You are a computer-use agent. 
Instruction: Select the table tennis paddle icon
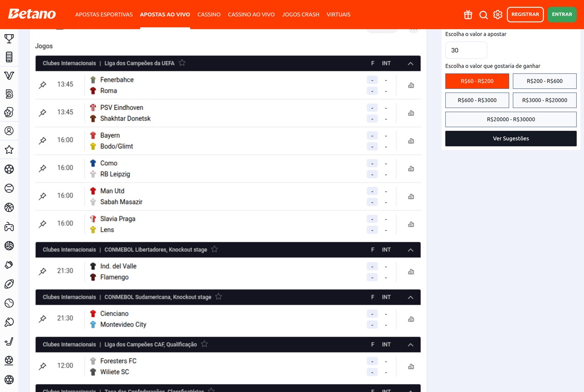(9, 322)
